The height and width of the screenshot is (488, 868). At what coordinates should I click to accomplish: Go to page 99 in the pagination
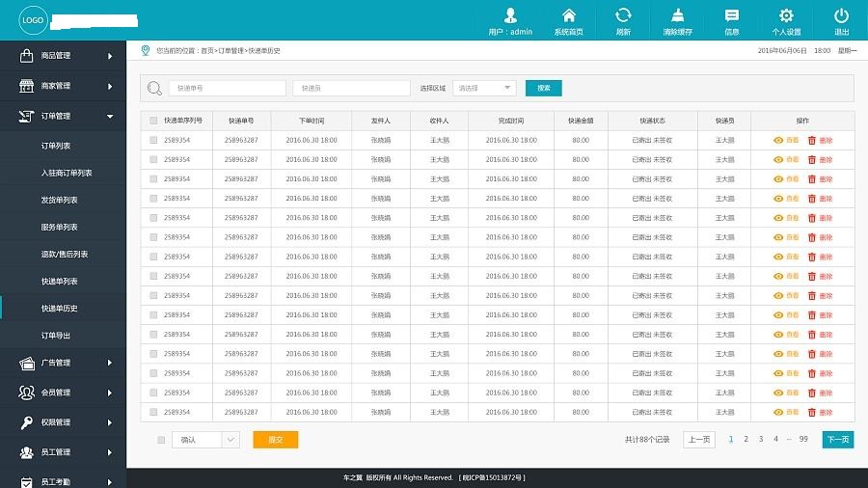click(803, 439)
